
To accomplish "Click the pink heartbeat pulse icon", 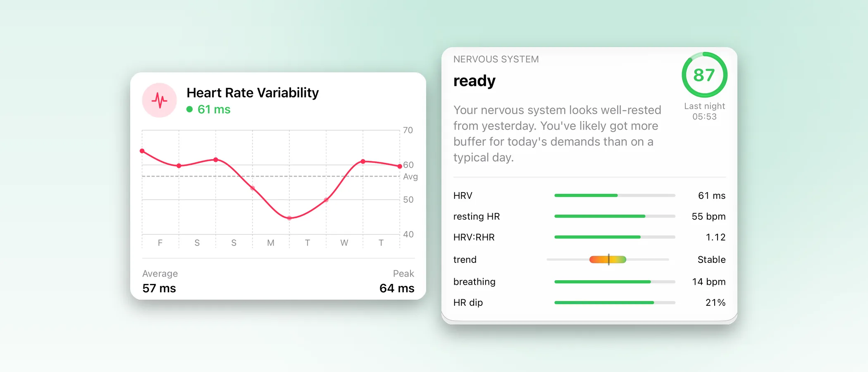I will click(160, 100).
